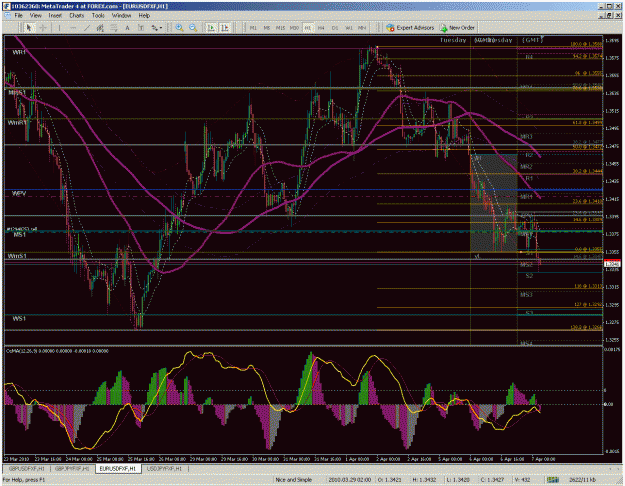
Task: Zoom in on the chart
Action: pyautogui.click(x=179, y=28)
